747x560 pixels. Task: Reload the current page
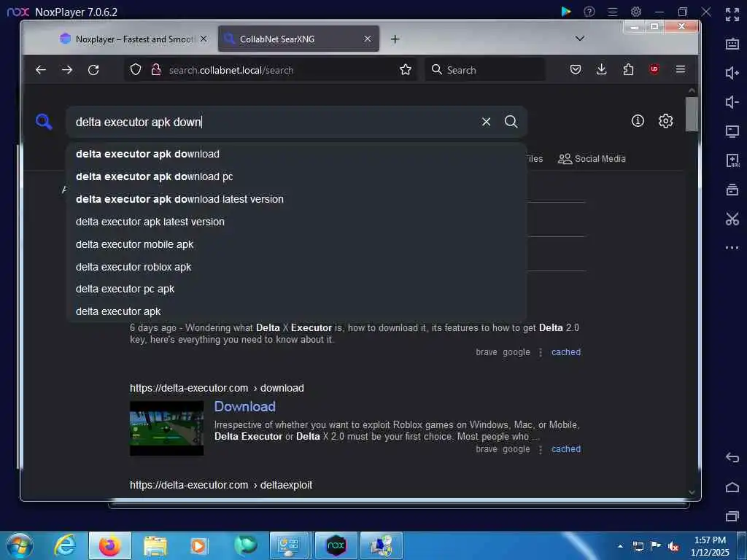click(93, 70)
